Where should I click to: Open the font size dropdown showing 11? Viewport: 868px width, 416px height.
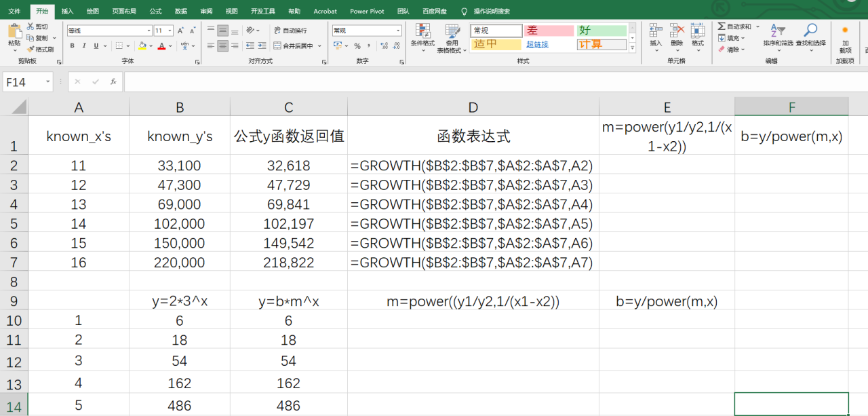click(x=170, y=31)
